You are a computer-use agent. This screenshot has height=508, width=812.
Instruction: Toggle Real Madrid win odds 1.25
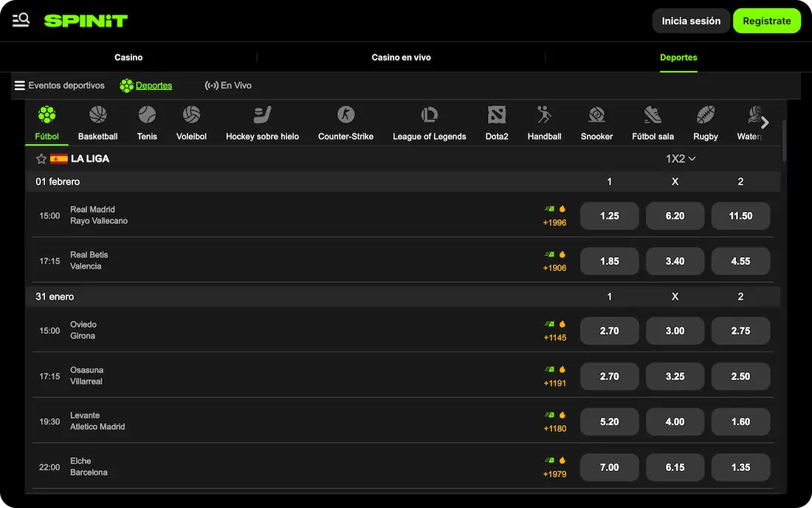click(x=609, y=216)
